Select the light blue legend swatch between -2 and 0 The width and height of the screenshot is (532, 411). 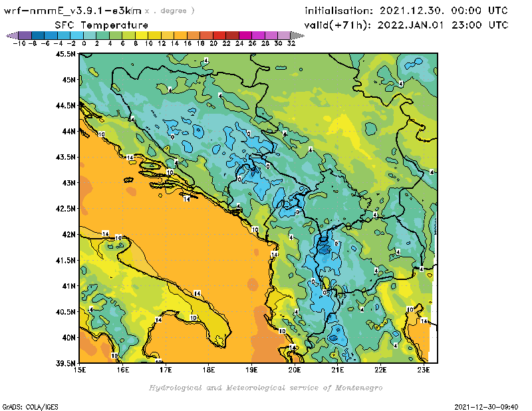pos(77,35)
